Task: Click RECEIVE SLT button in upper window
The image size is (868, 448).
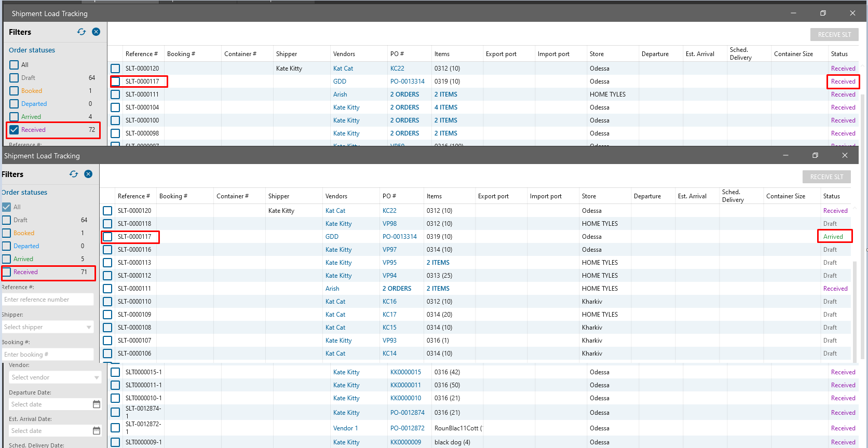Action: (834, 35)
